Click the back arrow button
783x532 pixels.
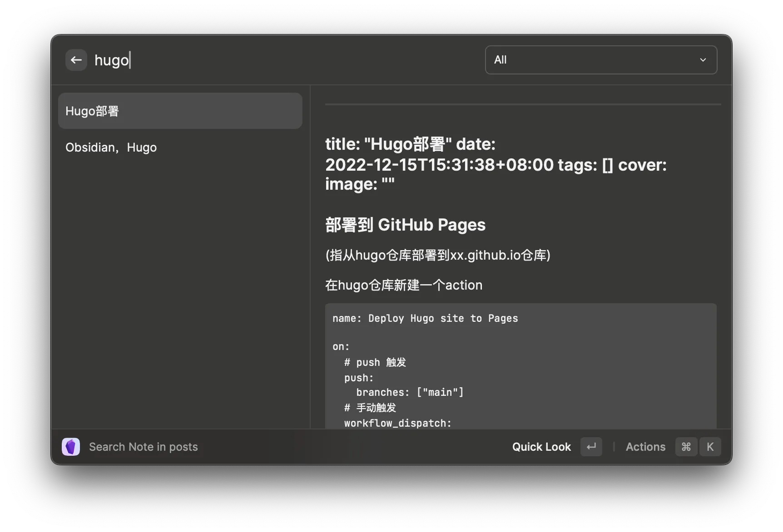[76, 60]
